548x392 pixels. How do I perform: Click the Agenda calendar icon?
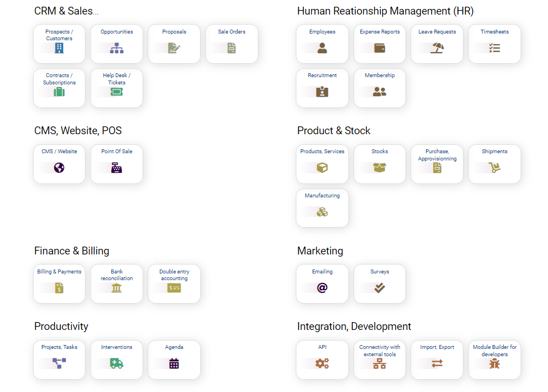click(x=174, y=363)
